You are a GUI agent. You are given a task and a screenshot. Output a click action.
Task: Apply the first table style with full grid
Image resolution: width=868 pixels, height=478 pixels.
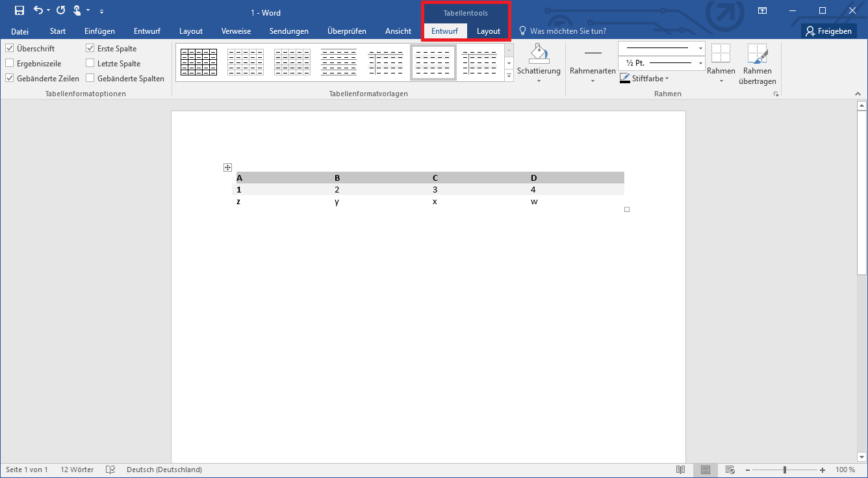[x=199, y=62]
